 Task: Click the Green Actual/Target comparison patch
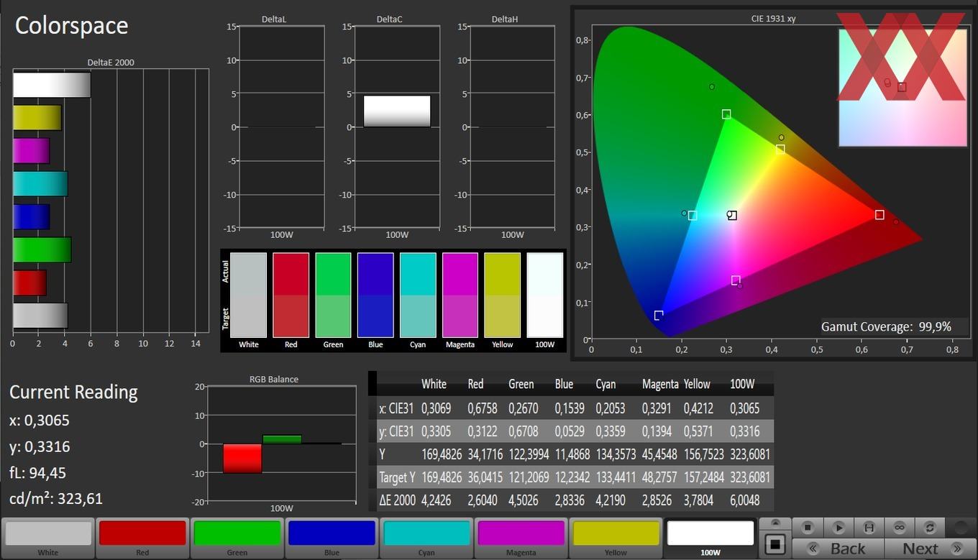pos(333,295)
